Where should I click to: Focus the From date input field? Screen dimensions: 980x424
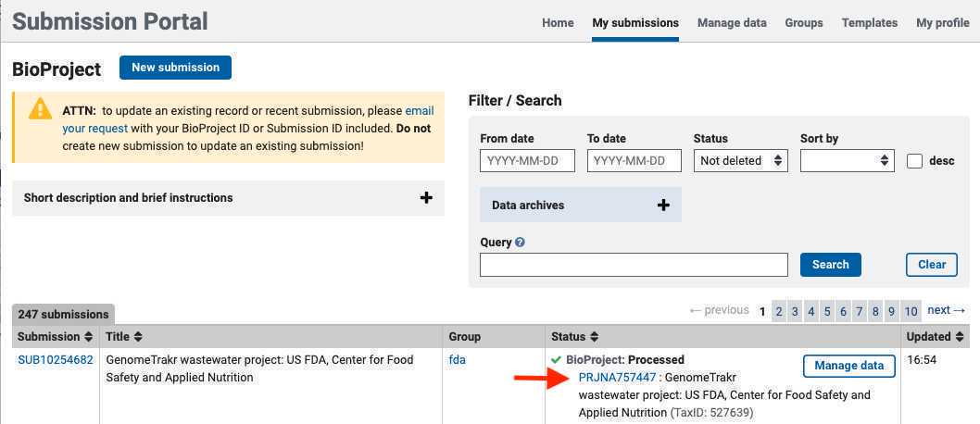click(x=527, y=160)
